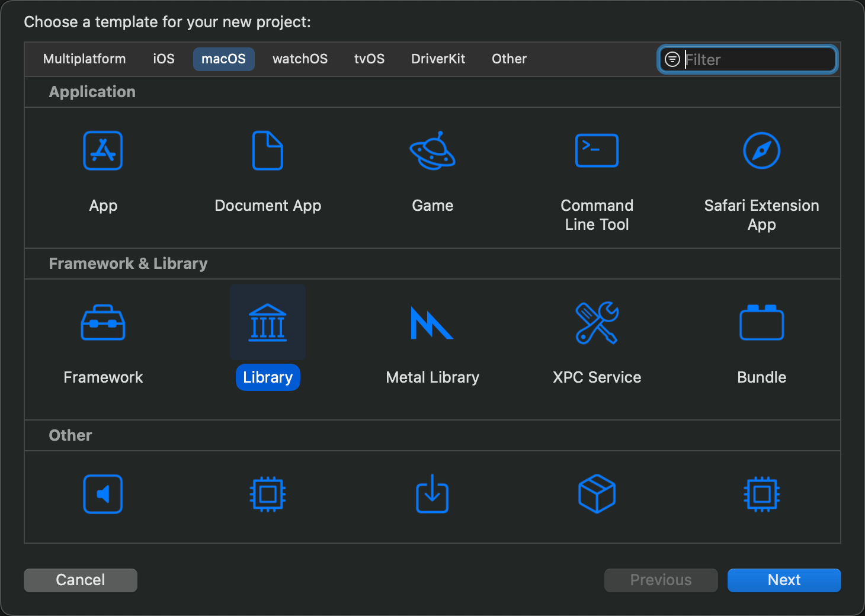The image size is (865, 616).
Task: Select the Framework toolbox icon
Action: click(103, 322)
